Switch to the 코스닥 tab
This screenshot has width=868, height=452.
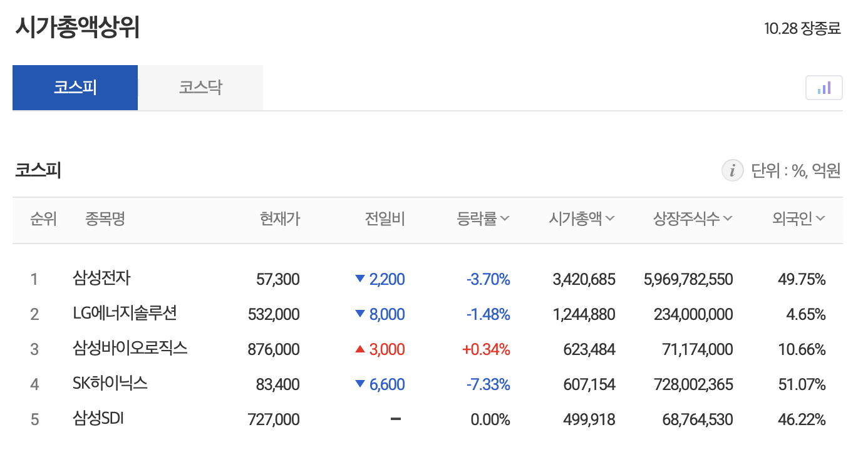[200, 88]
